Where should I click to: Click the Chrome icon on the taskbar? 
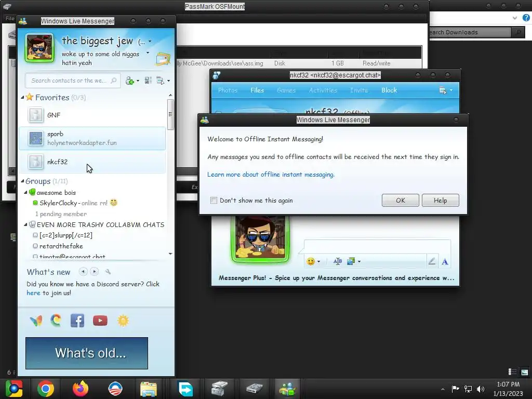point(46,389)
